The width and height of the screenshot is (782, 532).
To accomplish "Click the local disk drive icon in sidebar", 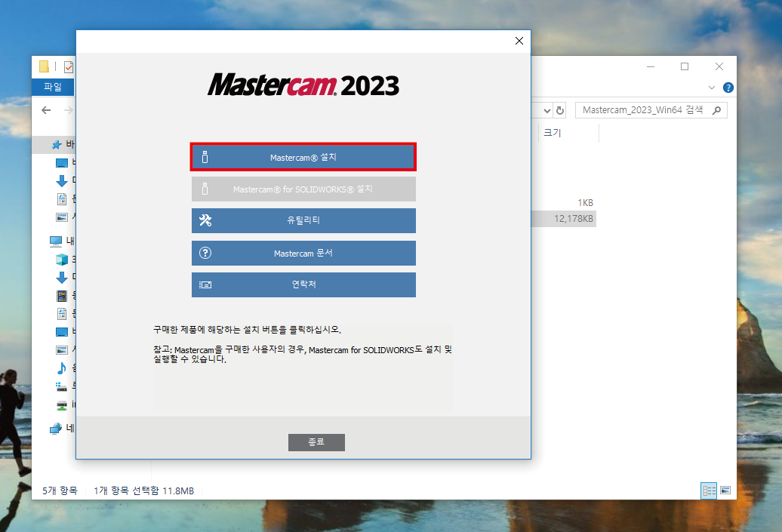I will [62, 386].
